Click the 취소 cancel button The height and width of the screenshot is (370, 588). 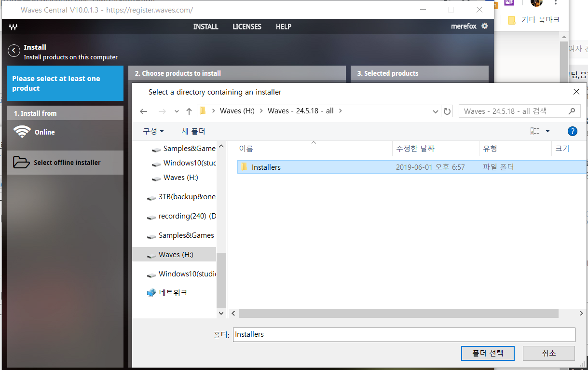548,353
